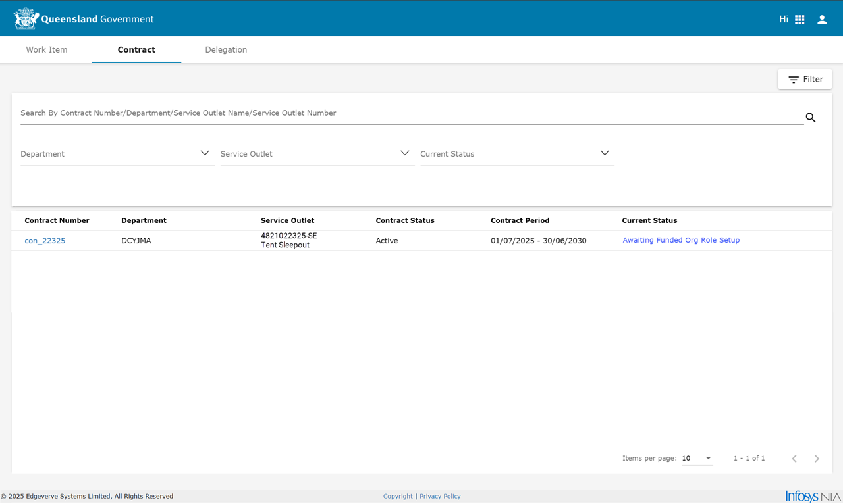Click the contract search input field

tap(408, 113)
